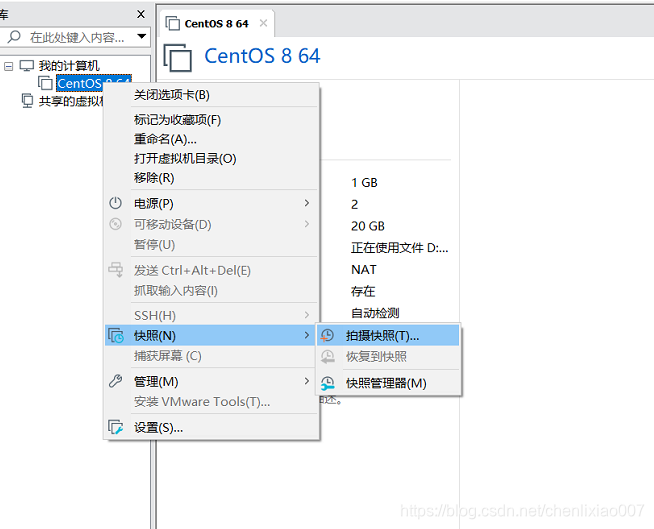The height and width of the screenshot is (529, 654).
Task: Click the power icon beside 电源(P)
Action: click(x=115, y=203)
